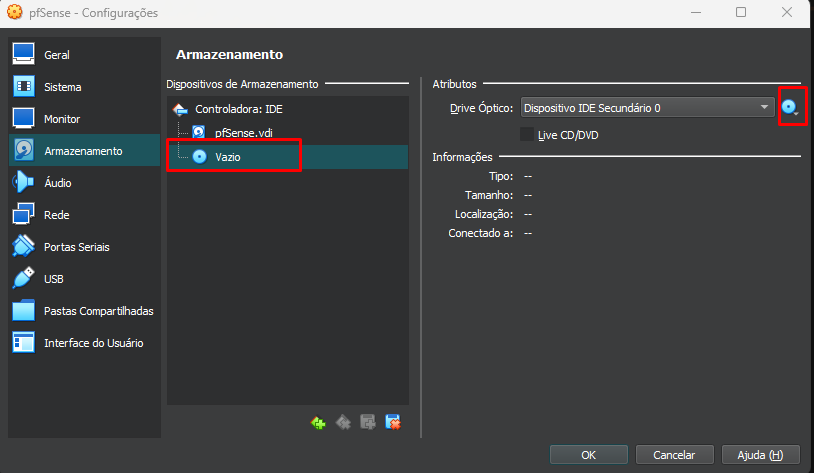Click the Sistema chip icon
Viewport: 814px width, 473px height.
pyautogui.click(x=23, y=86)
